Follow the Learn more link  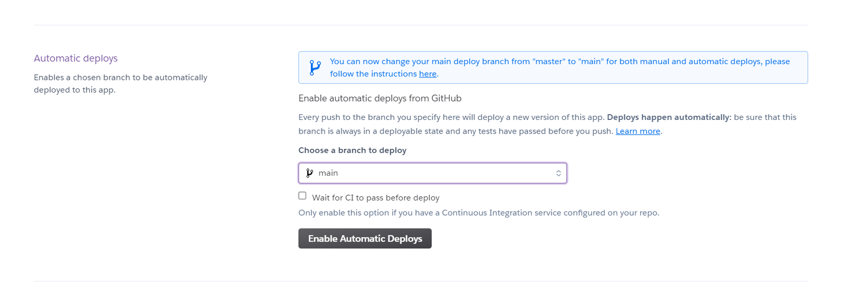tap(638, 131)
